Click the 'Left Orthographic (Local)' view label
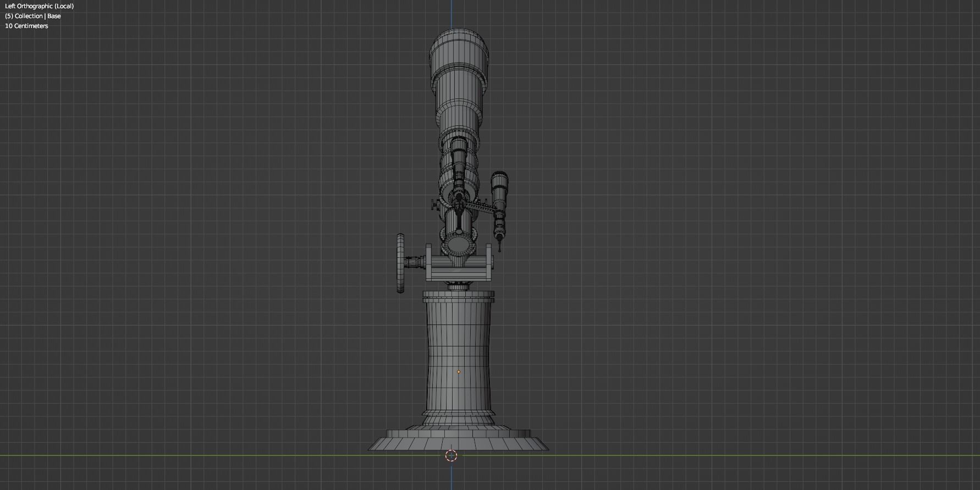 (39, 6)
